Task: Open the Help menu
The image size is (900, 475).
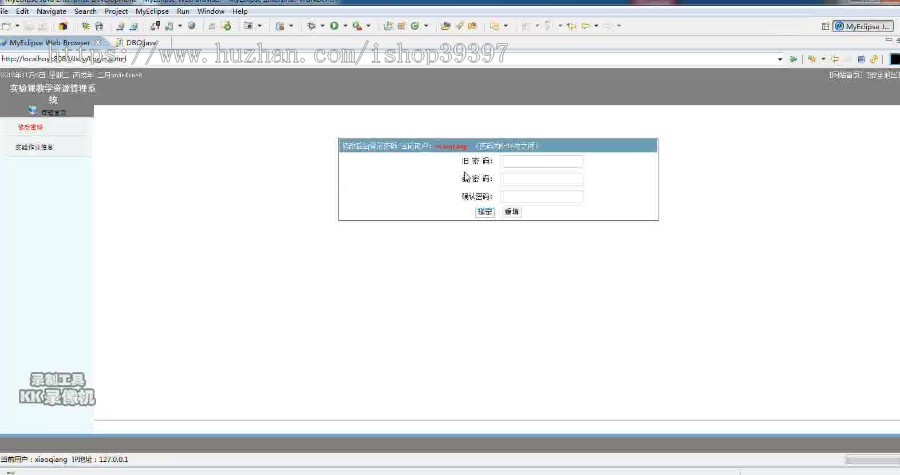Action: pos(240,11)
